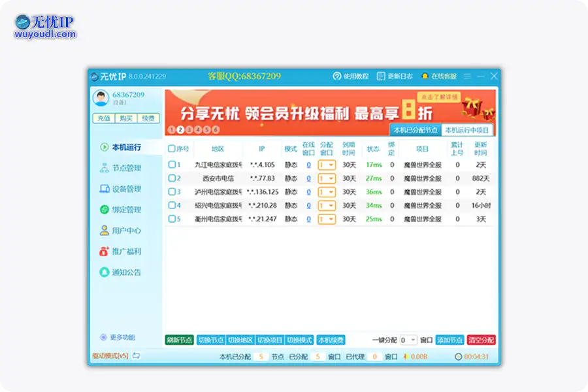Open 分配窗口 dropdown for 泸州电信 row
The height and width of the screenshot is (392, 588).
327,192
